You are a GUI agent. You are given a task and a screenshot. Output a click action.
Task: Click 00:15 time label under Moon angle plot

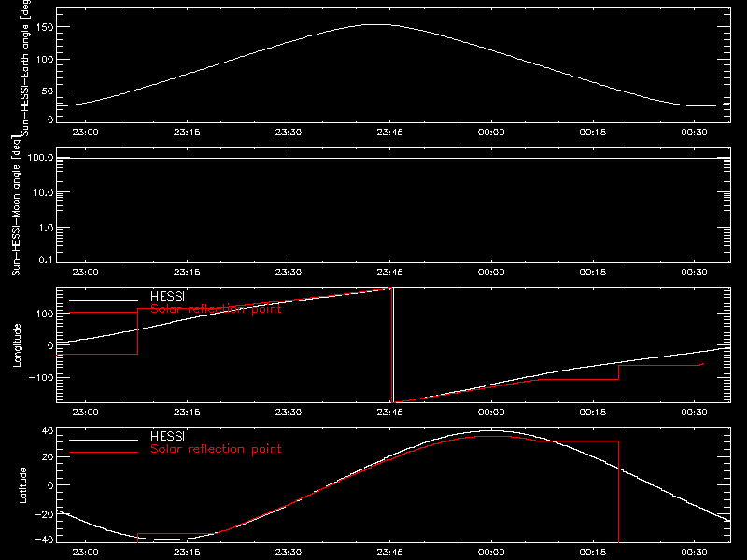(x=593, y=272)
